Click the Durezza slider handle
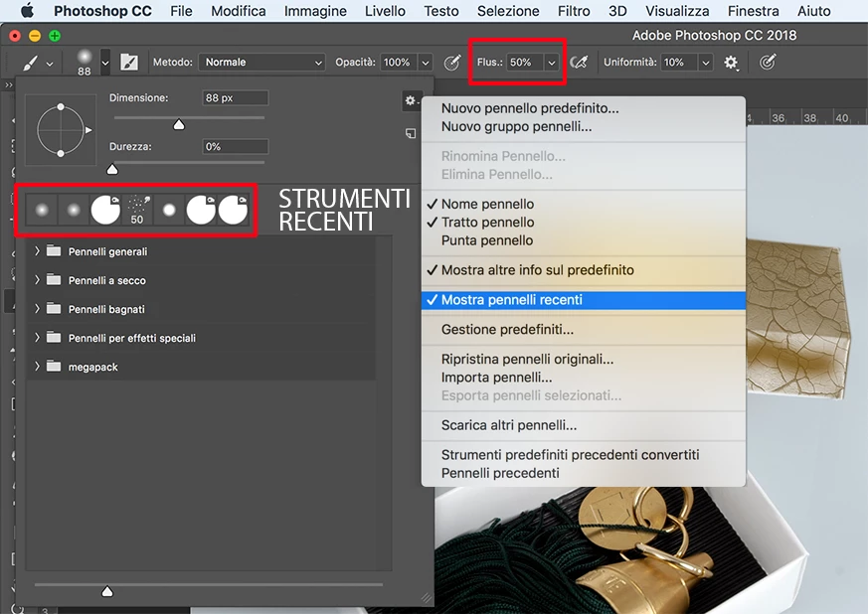The width and height of the screenshot is (868, 614). (x=112, y=169)
